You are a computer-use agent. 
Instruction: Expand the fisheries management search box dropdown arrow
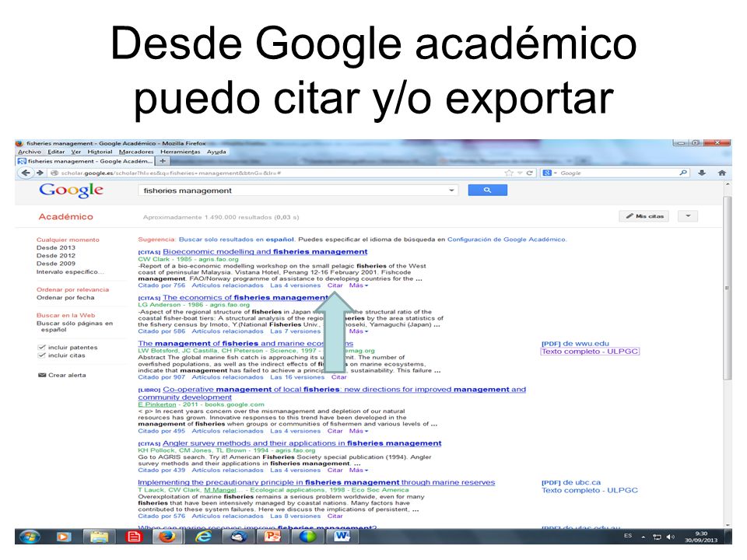click(451, 191)
